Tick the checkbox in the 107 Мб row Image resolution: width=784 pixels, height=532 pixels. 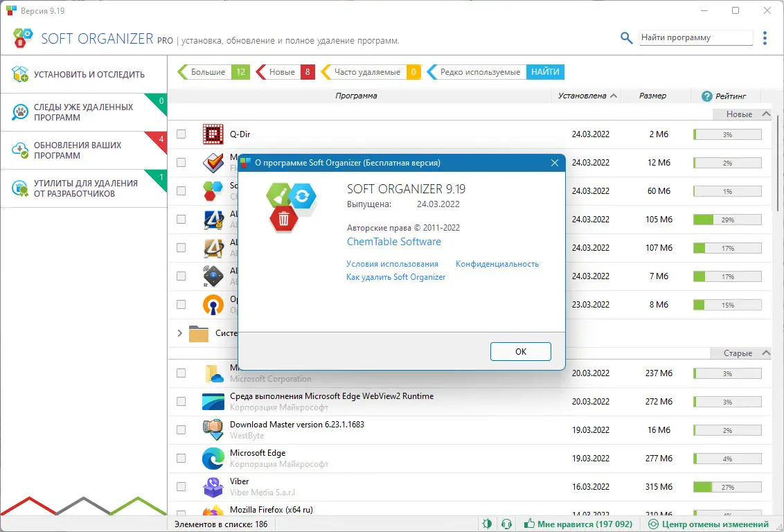pos(181,248)
